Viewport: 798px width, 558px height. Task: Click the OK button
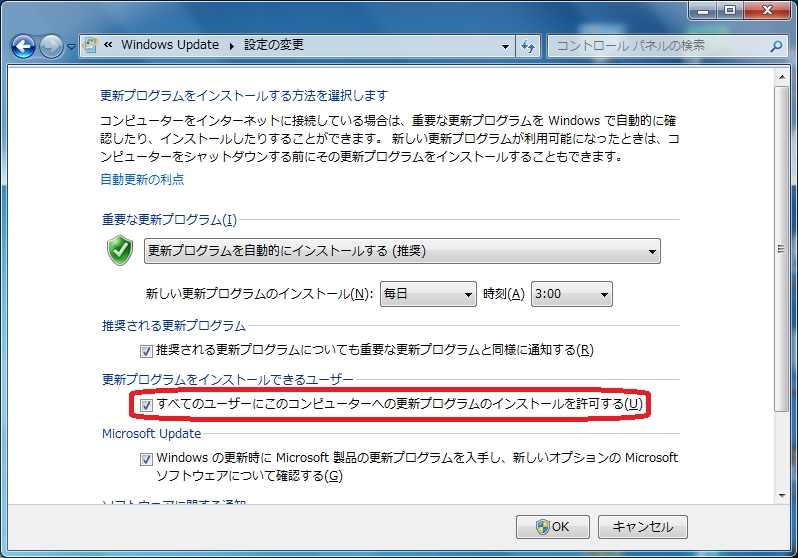553,526
